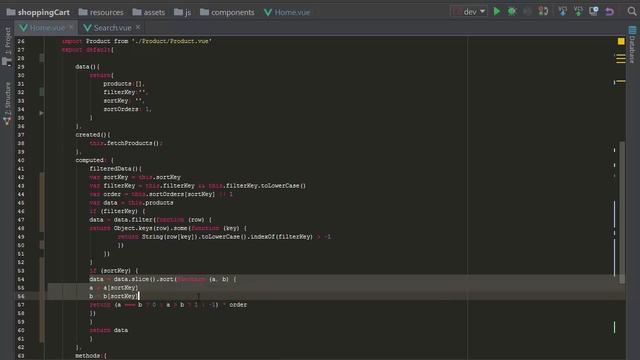
Task: Click the components breadcrumb folder
Action: point(227,12)
